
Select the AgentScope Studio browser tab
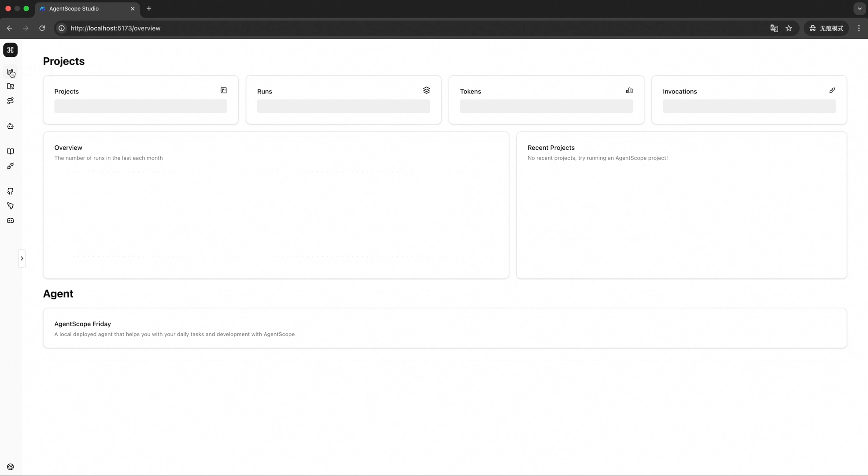[79, 8]
